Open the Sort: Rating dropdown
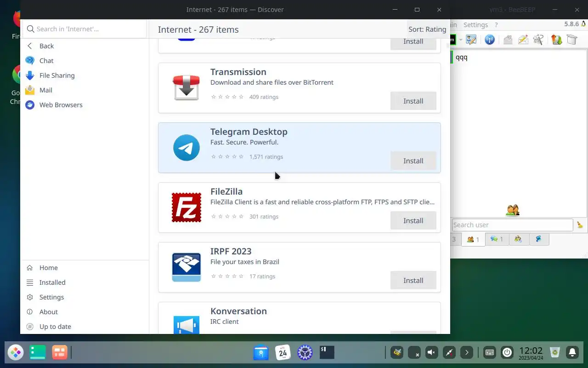Screen dimensions: 588x368 (x=427, y=29)
